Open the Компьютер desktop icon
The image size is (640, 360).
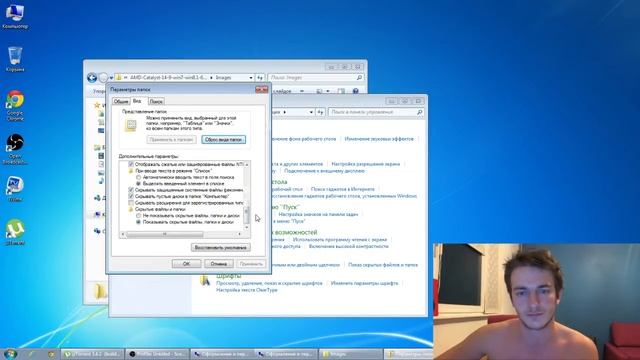coord(15,17)
